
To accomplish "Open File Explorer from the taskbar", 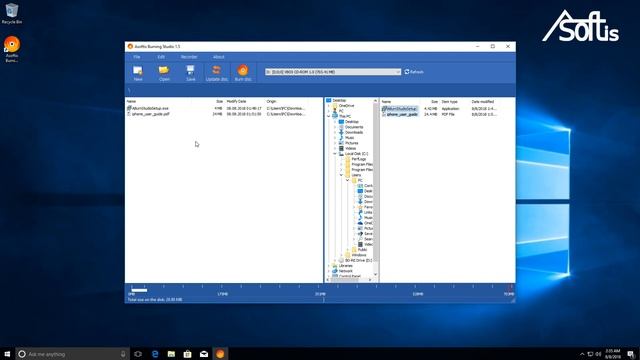I will (x=171, y=354).
